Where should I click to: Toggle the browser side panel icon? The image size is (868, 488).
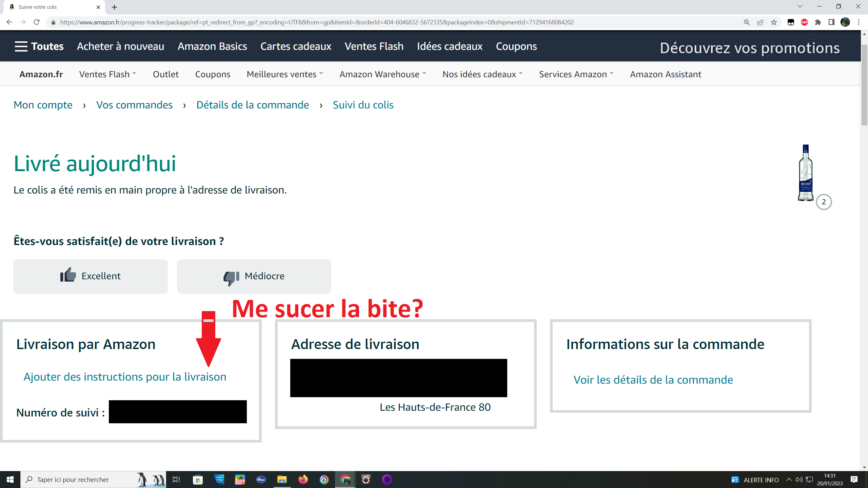coord(831,22)
